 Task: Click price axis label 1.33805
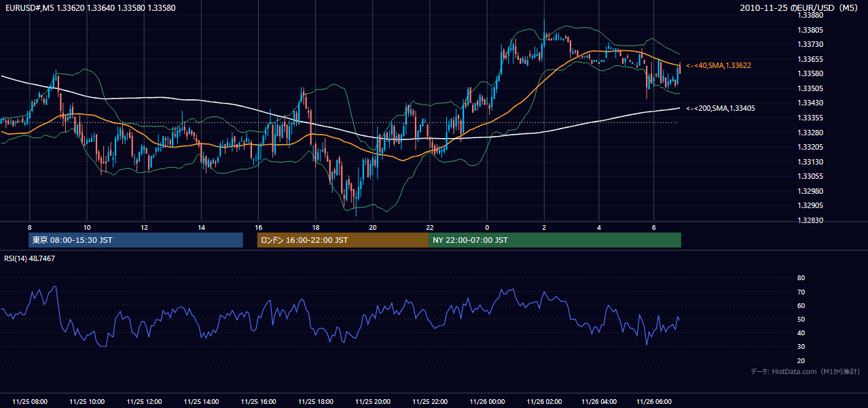point(811,30)
